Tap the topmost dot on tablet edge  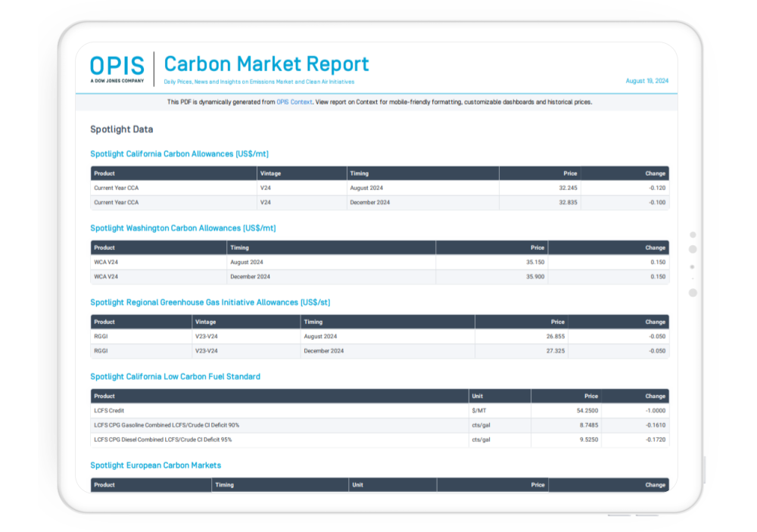pyautogui.click(x=693, y=235)
